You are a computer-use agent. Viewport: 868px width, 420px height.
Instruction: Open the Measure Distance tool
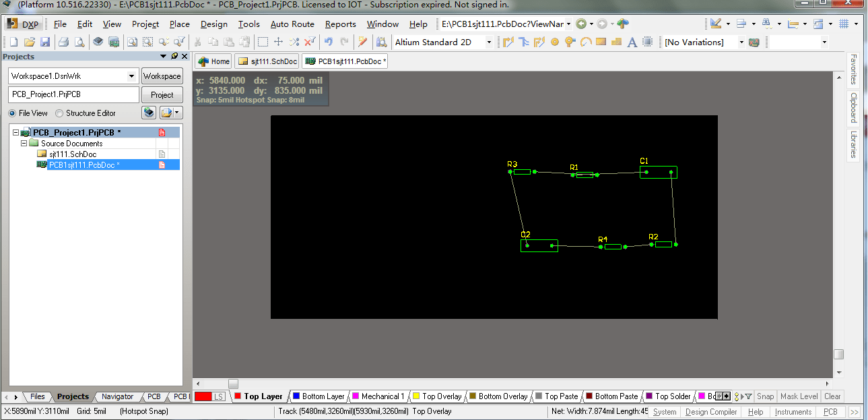pos(793,24)
